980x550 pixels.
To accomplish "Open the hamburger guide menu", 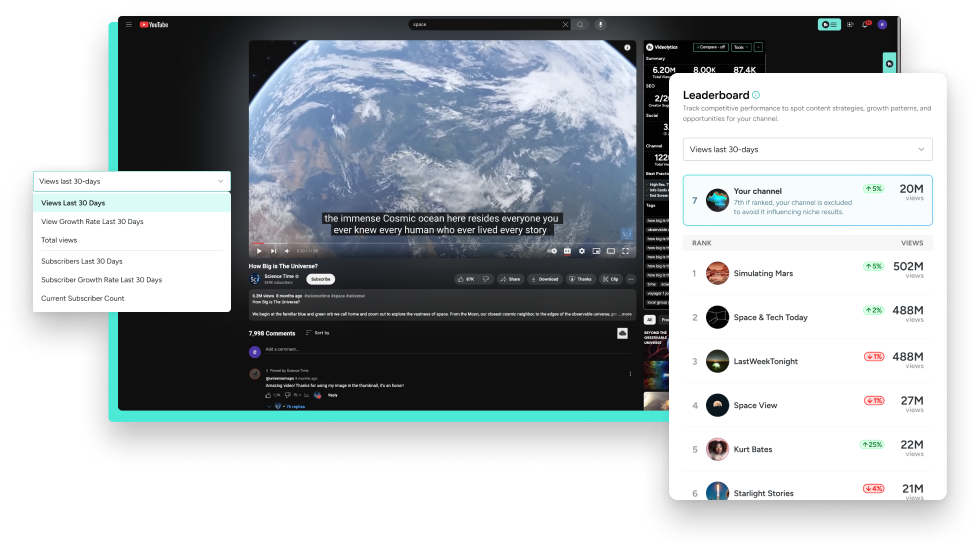I will [128, 24].
